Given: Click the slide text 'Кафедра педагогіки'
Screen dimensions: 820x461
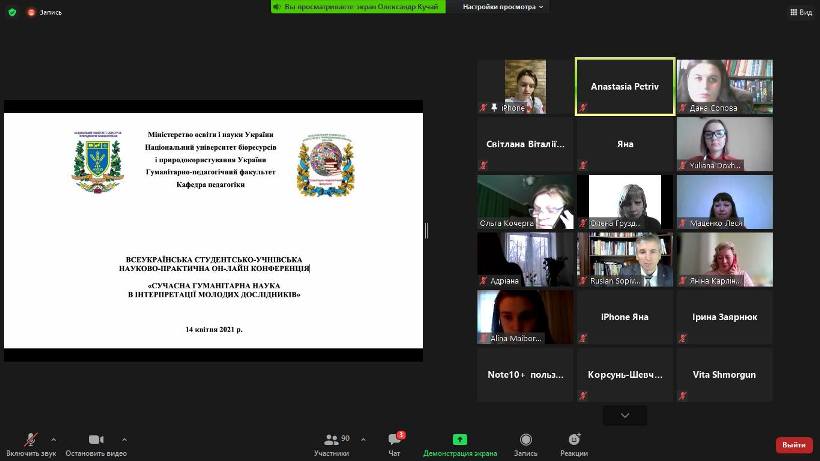Looking at the screenshot, I should click(210, 185).
